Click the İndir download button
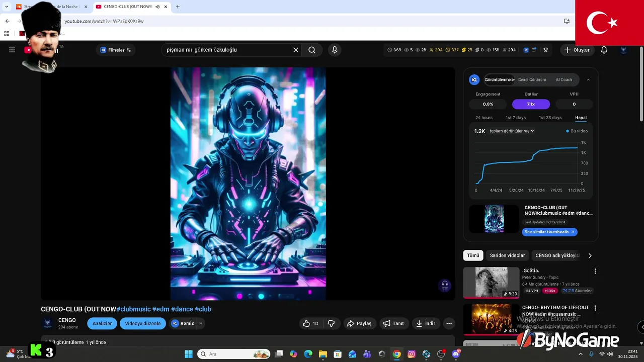This screenshot has height=362, width=644. point(426,323)
